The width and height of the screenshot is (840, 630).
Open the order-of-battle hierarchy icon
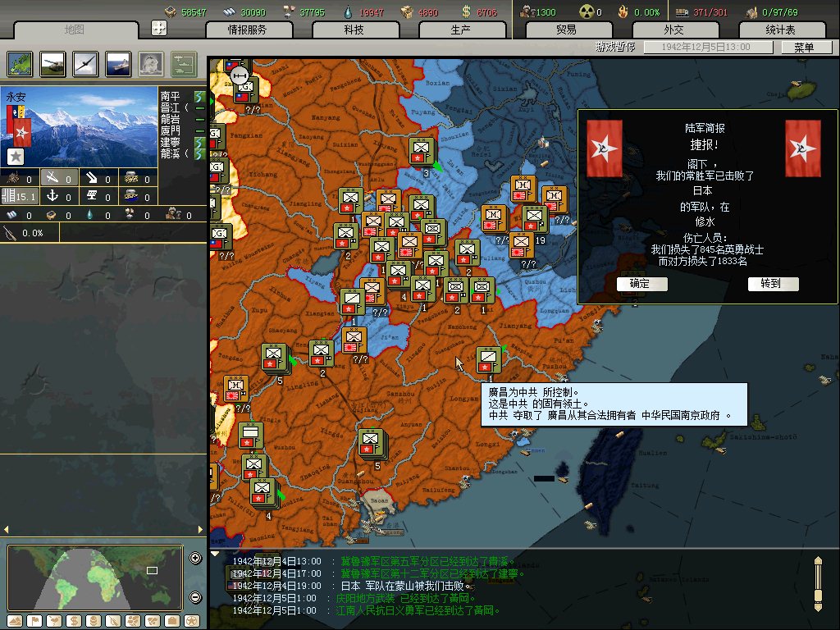click(x=184, y=64)
